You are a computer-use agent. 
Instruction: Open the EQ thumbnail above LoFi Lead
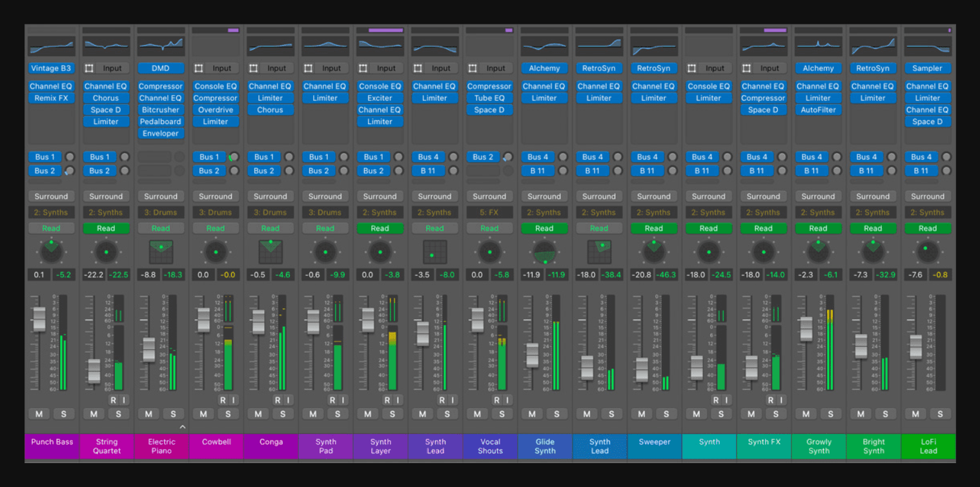click(x=928, y=47)
